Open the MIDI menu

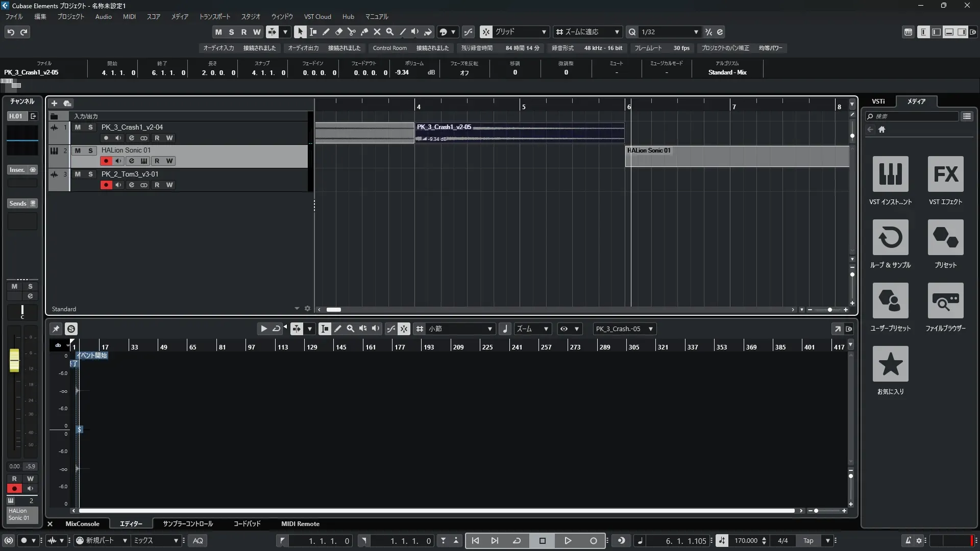click(x=129, y=16)
